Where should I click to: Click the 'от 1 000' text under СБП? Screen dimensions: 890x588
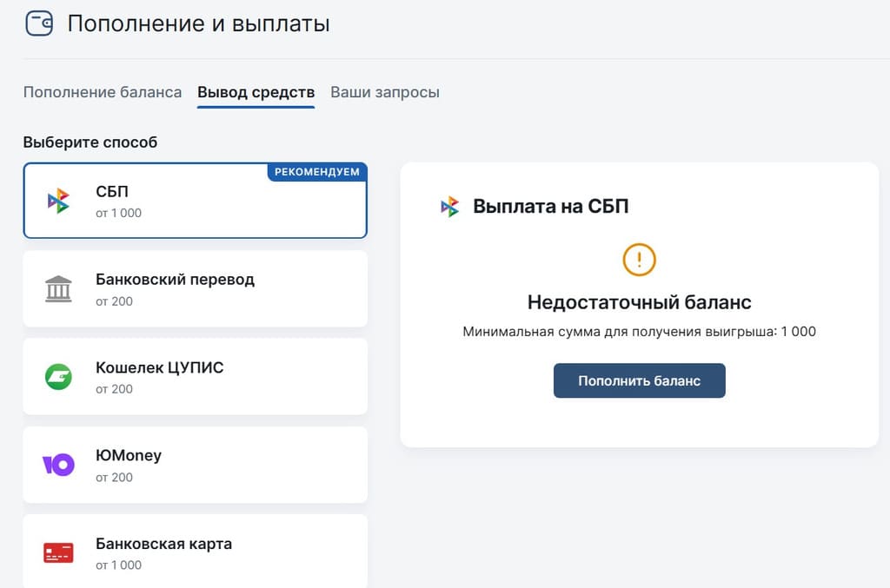118,213
